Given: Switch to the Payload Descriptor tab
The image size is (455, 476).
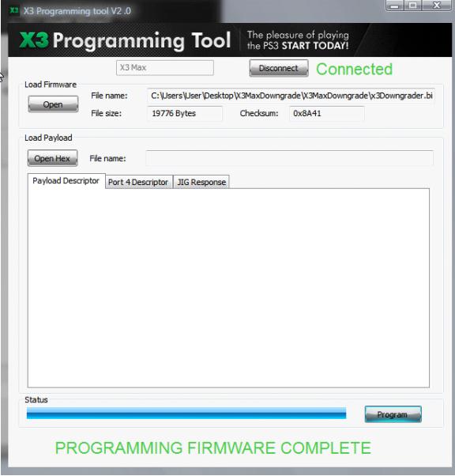Looking at the screenshot, I should (66, 181).
